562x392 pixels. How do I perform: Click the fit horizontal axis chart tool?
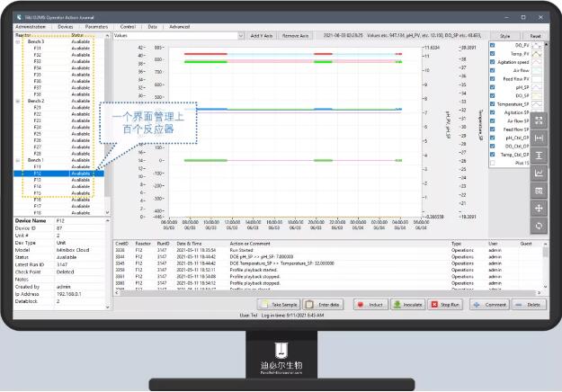pos(539,138)
